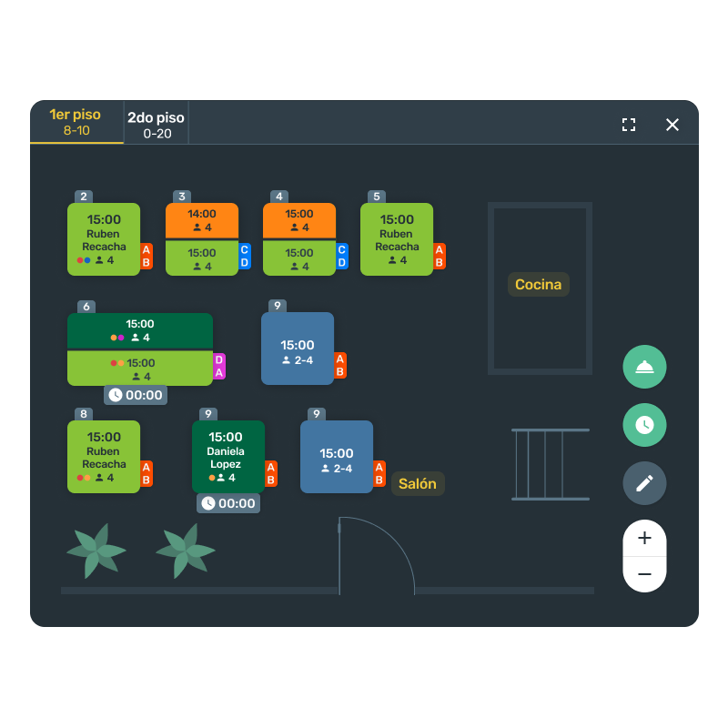This screenshot has width=728, height=728.
Task: Select table 6's dark green 15:00 slot
Action: (x=140, y=330)
